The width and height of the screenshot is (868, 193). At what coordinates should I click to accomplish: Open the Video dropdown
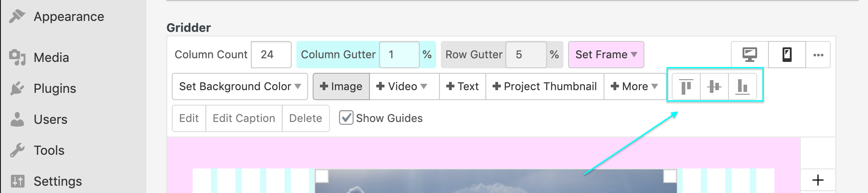402,86
